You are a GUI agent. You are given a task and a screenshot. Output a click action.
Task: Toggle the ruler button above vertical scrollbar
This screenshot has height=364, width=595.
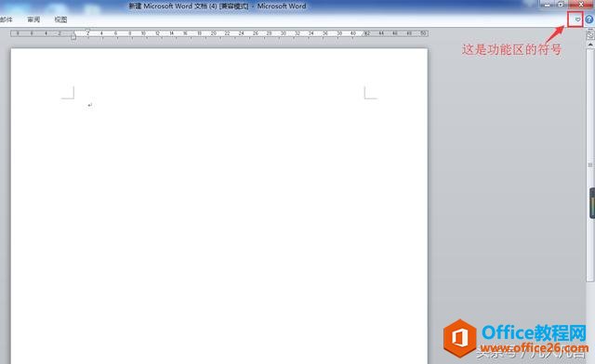point(590,34)
